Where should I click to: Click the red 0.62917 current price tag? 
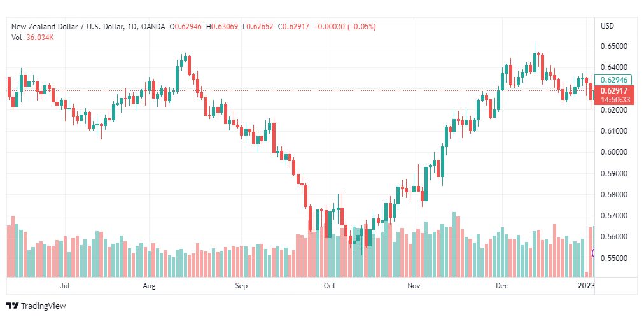click(615, 91)
